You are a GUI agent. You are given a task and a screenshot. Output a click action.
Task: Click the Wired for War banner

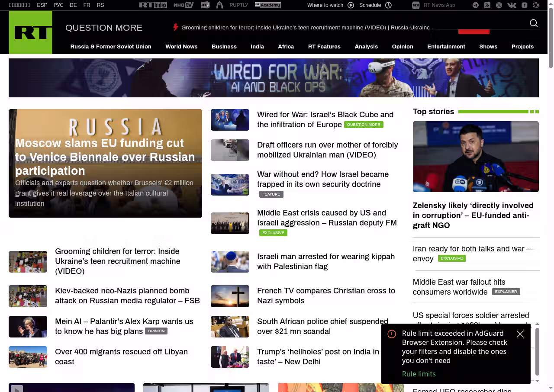274,78
